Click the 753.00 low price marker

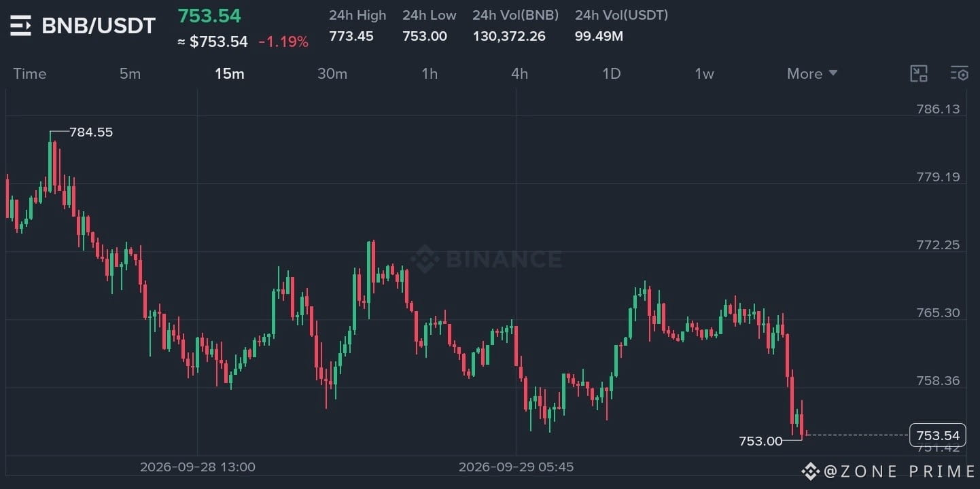pyautogui.click(x=760, y=441)
